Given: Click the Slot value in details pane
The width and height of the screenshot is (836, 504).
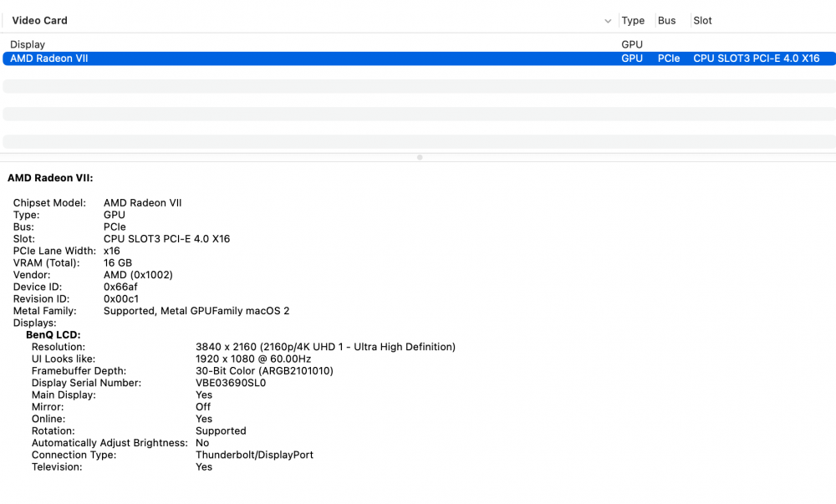Looking at the screenshot, I should click(167, 239).
